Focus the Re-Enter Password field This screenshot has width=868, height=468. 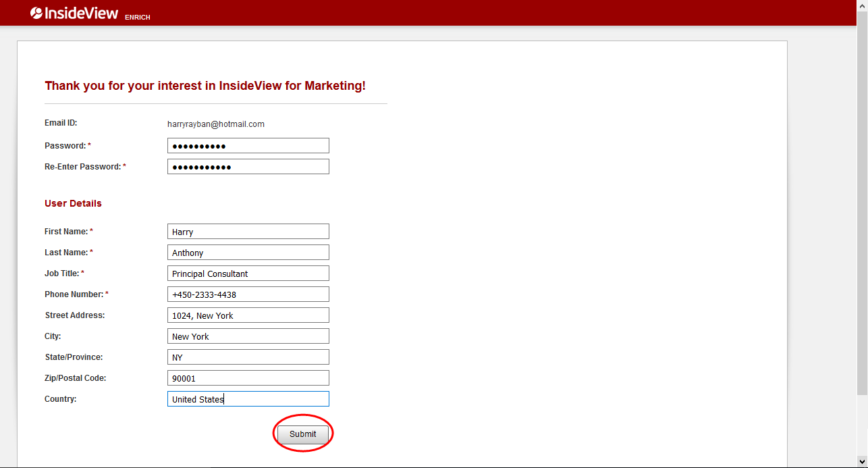point(248,167)
